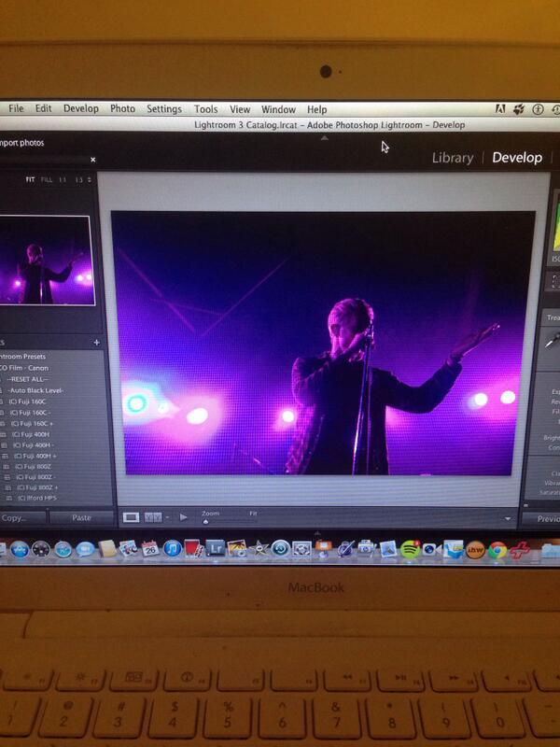Open Dashboard from the dock
560x747 pixels.
41,549
